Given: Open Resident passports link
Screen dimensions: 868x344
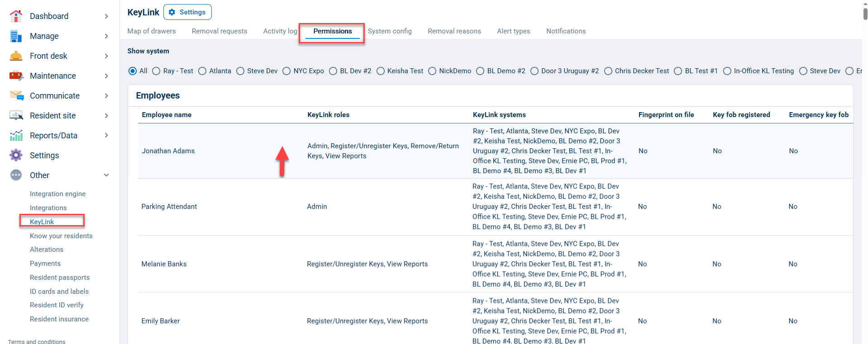Looking at the screenshot, I should pyautogui.click(x=60, y=278).
